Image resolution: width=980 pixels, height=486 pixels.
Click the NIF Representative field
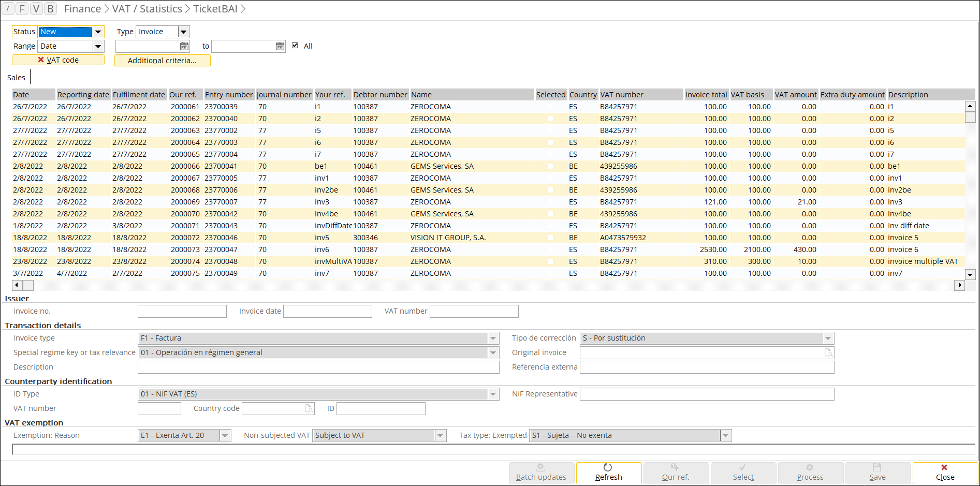coord(707,394)
